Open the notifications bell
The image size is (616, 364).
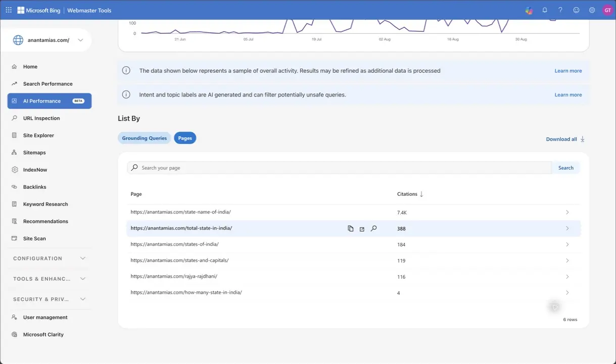pyautogui.click(x=545, y=10)
